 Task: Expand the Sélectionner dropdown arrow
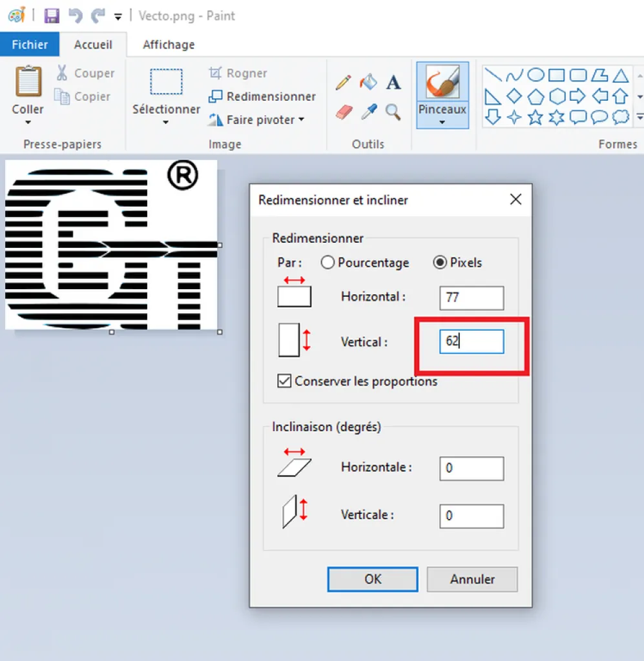(x=166, y=122)
